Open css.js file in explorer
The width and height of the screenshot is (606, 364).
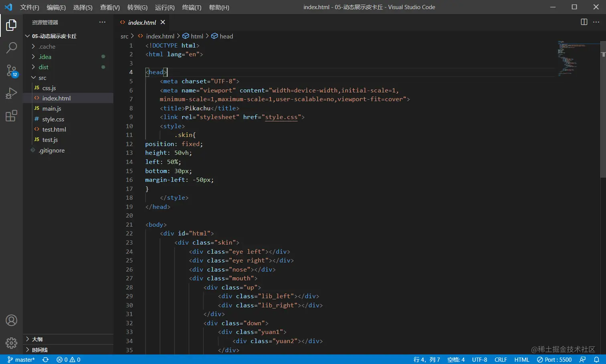(x=68, y=88)
